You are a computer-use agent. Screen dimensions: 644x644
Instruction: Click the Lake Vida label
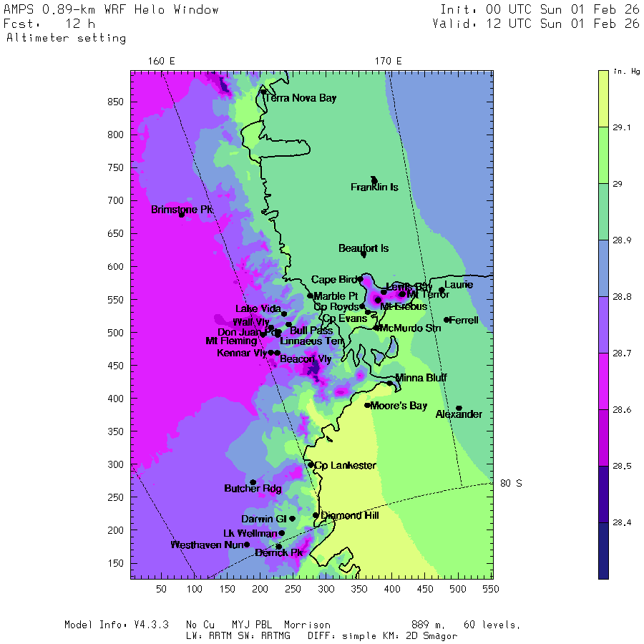tap(258, 308)
